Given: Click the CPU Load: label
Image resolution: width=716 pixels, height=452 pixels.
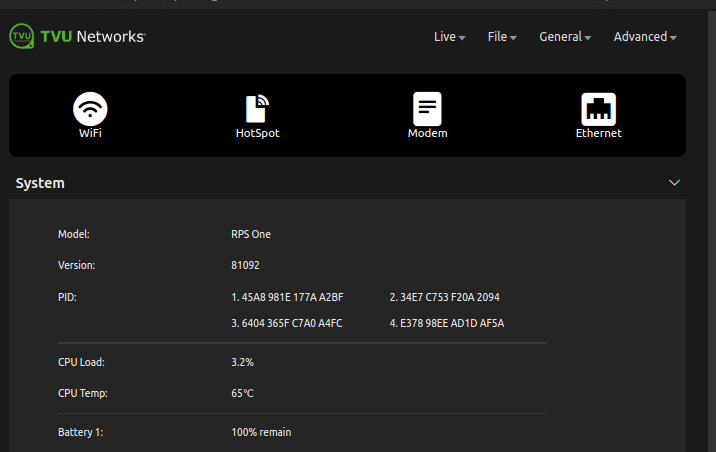Looking at the screenshot, I should [x=81, y=362].
